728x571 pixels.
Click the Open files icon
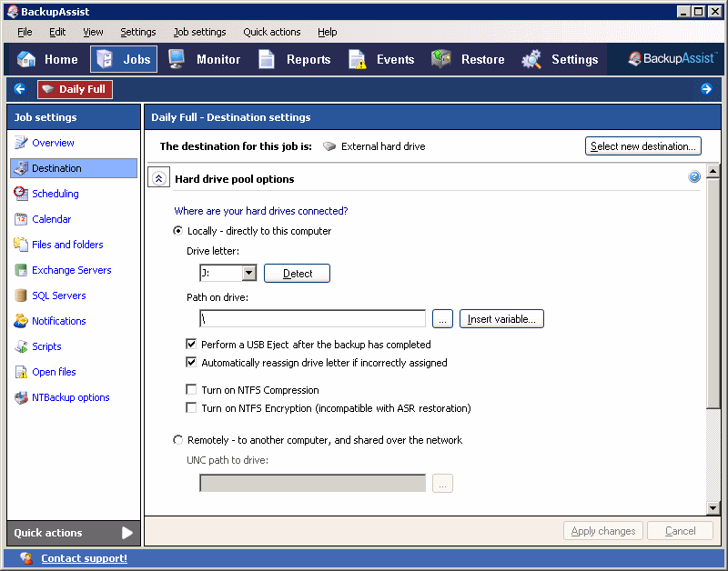pos(21,372)
